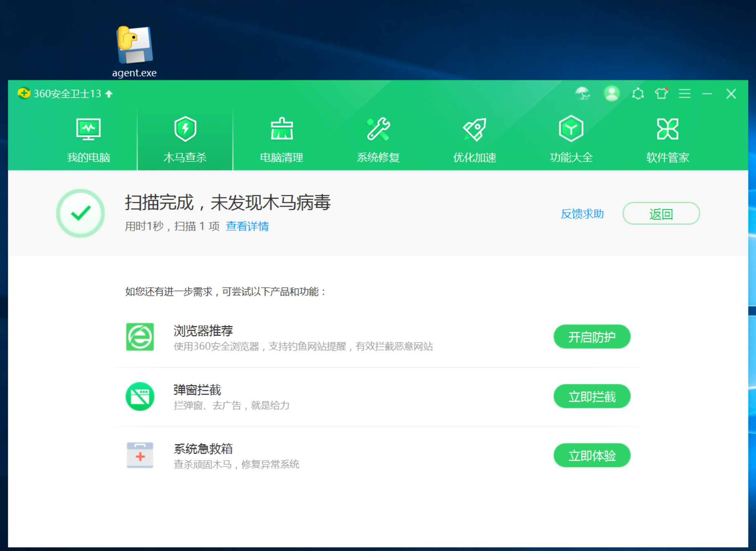Click 360安全卫士13 title text

tap(67, 94)
